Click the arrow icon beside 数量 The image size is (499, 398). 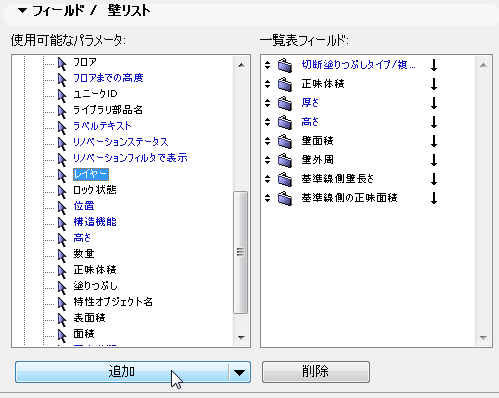pyautogui.click(x=62, y=255)
